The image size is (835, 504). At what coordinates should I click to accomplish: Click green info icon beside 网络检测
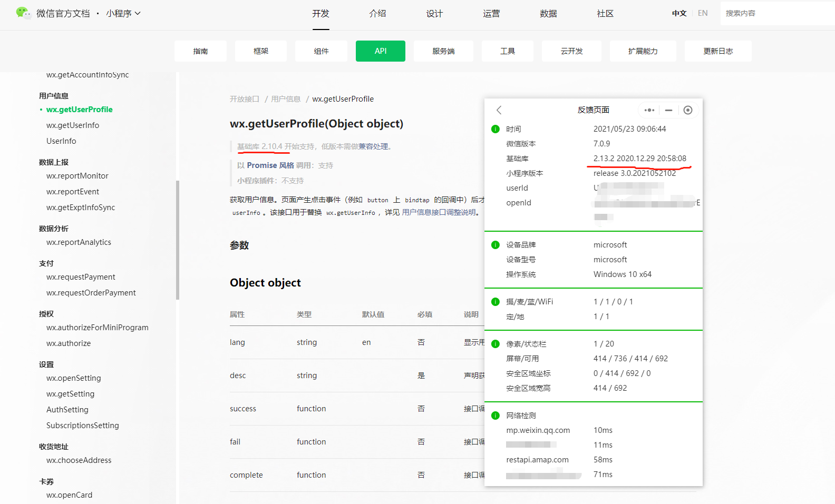[496, 416]
